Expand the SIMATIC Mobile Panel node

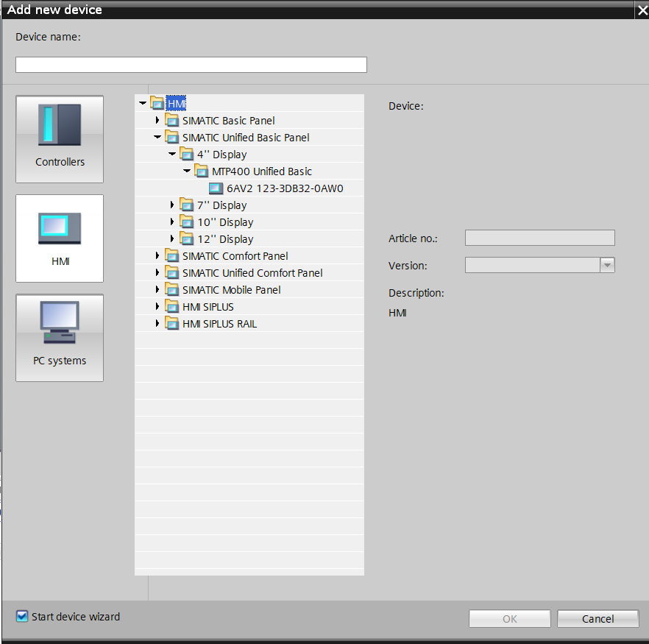point(157,290)
